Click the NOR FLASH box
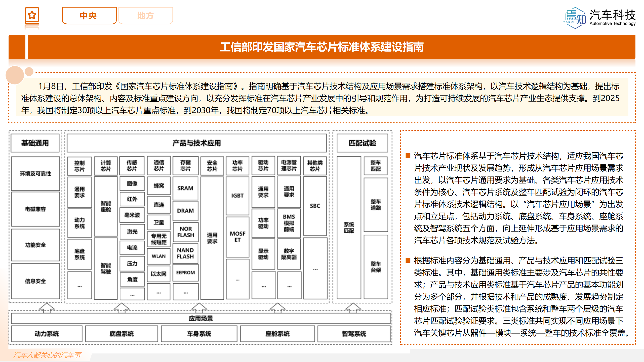 click(x=186, y=232)
